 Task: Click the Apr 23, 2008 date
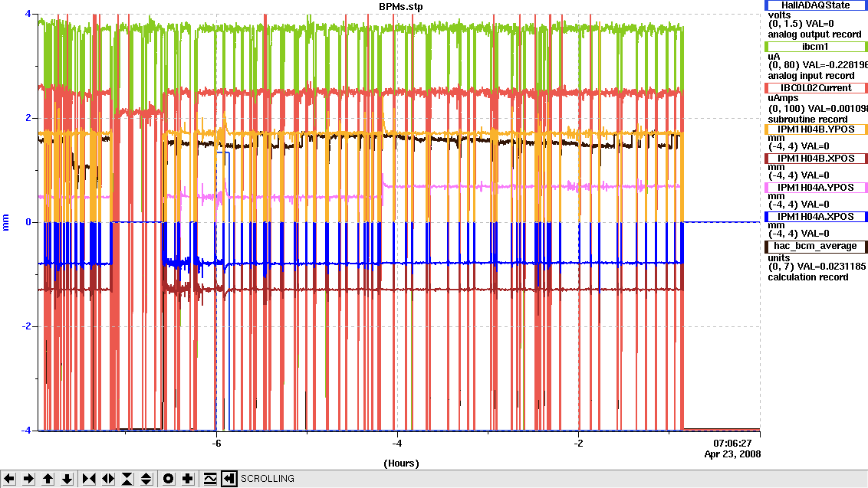(732, 454)
